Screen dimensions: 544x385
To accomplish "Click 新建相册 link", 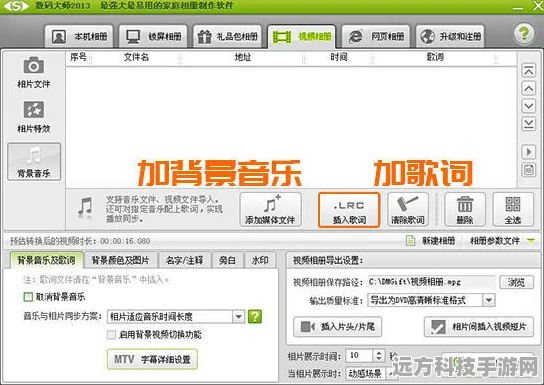I will tap(438, 240).
